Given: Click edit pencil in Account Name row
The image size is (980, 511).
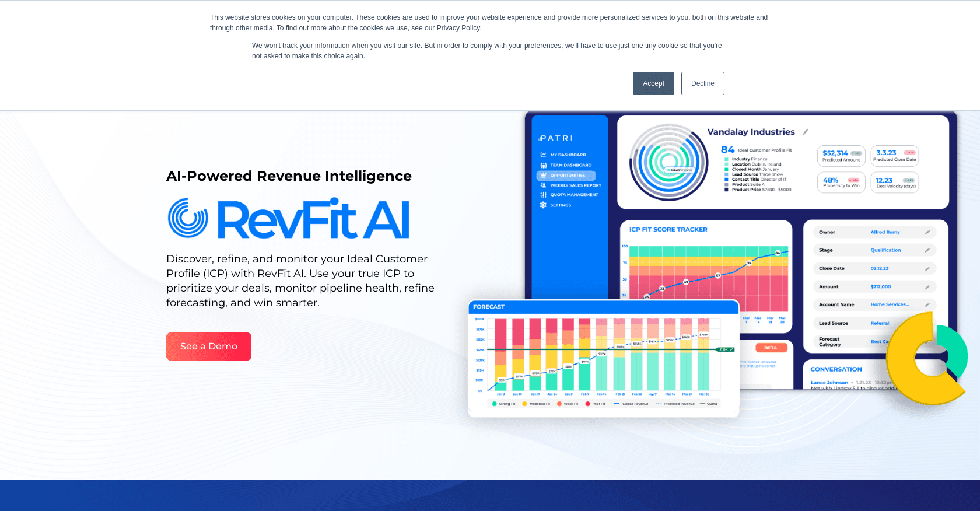Looking at the screenshot, I should click(x=927, y=304).
